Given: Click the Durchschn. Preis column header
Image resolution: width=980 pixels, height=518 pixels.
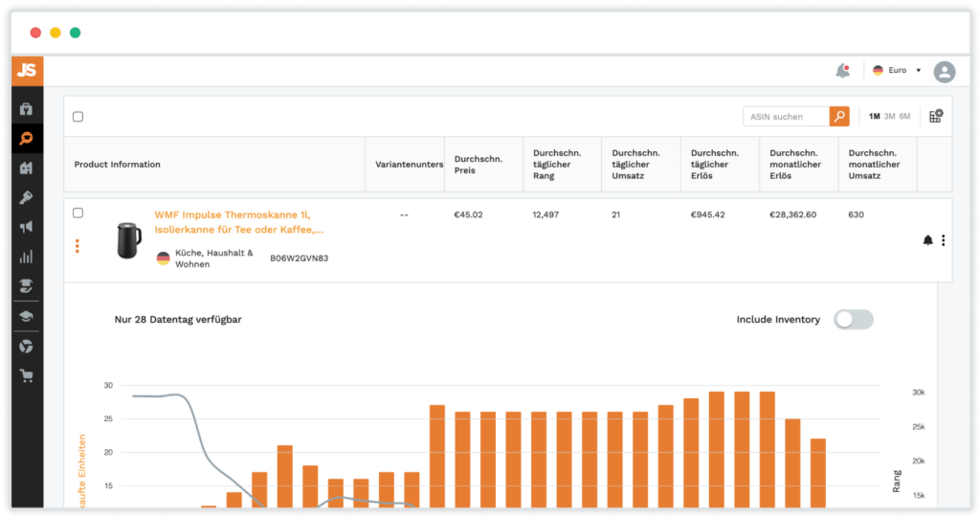Looking at the screenshot, I should (479, 165).
